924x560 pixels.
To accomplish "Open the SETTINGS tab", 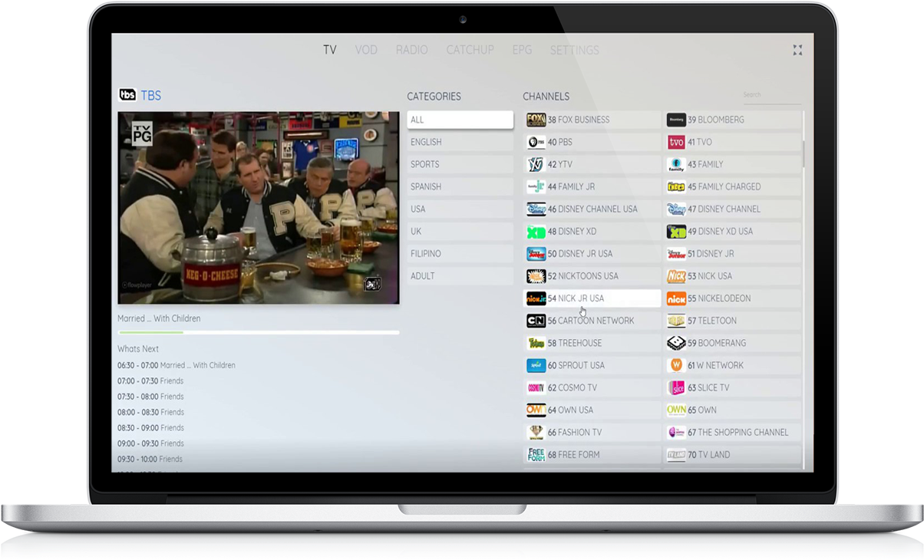I will coord(574,50).
